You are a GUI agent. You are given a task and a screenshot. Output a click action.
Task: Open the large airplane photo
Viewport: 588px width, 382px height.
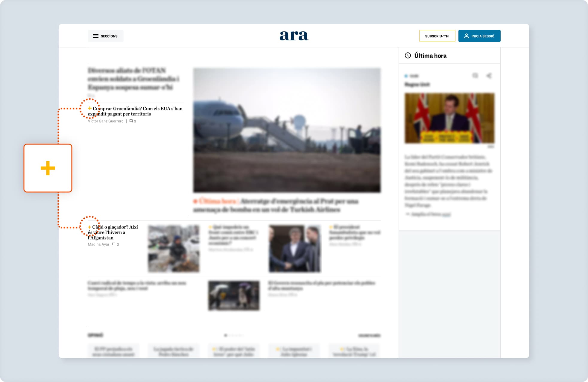287,130
